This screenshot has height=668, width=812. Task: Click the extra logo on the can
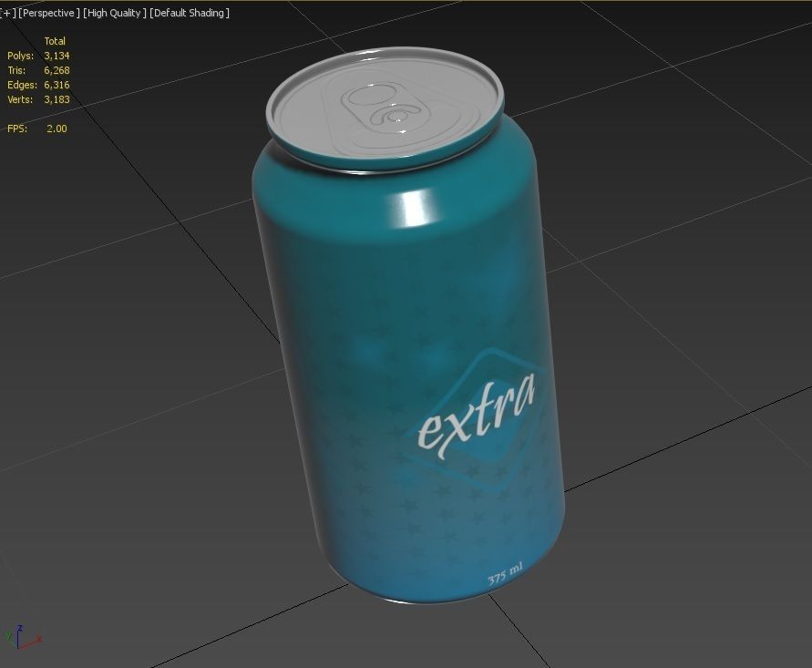pyautogui.click(x=476, y=417)
